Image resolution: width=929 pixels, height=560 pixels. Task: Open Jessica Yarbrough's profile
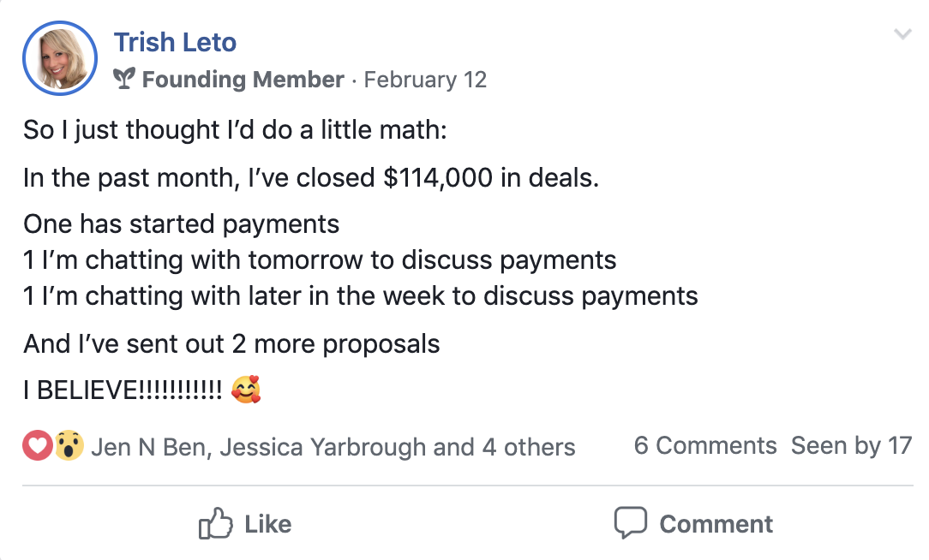pyautogui.click(x=323, y=447)
